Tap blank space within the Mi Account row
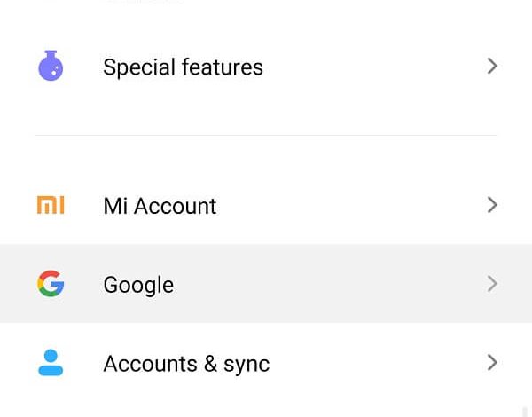Image resolution: width=532 pixels, height=417 pixels. [340, 205]
